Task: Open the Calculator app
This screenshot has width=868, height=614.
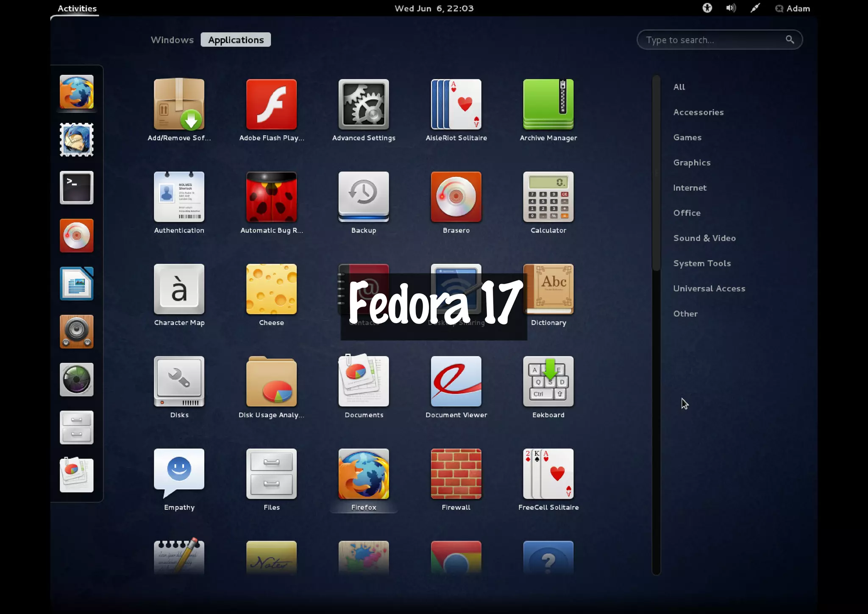Action: point(548,203)
